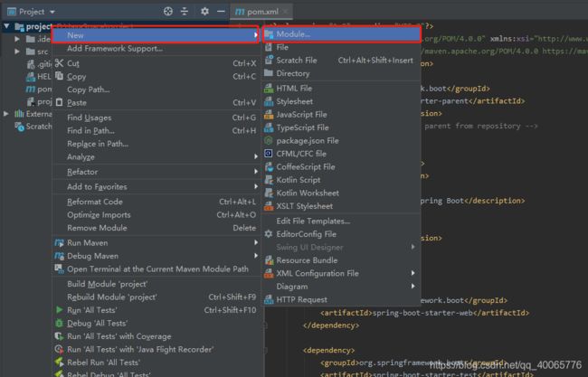Click the green Run 'All Tests' arrow icon
The height and width of the screenshot is (377, 588).
[59, 309]
